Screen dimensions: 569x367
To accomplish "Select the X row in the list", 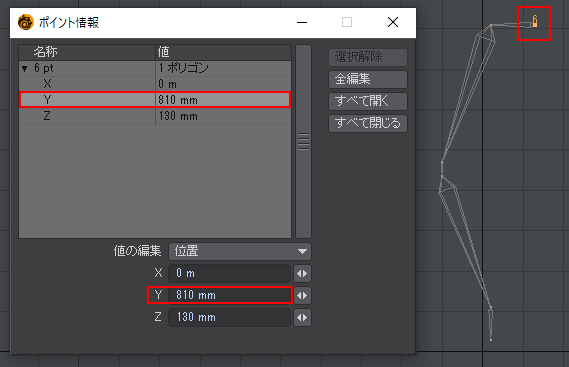I will tap(155, 84).
